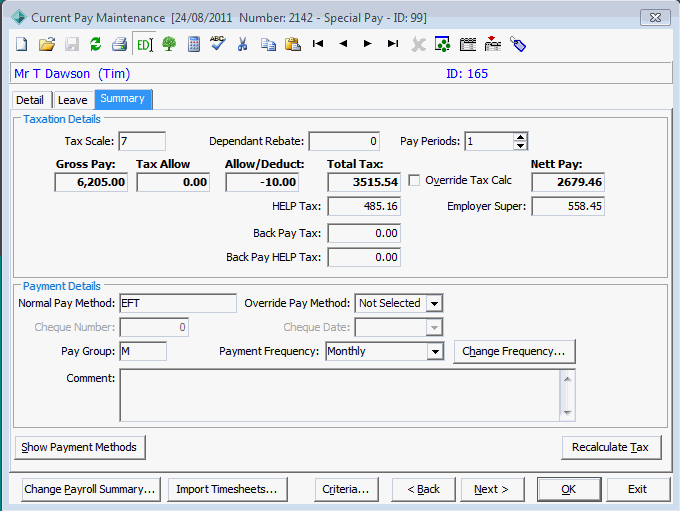Go back with the Back button
The height and width of the screenshot is (511, 680).
[x=423, y=489]
